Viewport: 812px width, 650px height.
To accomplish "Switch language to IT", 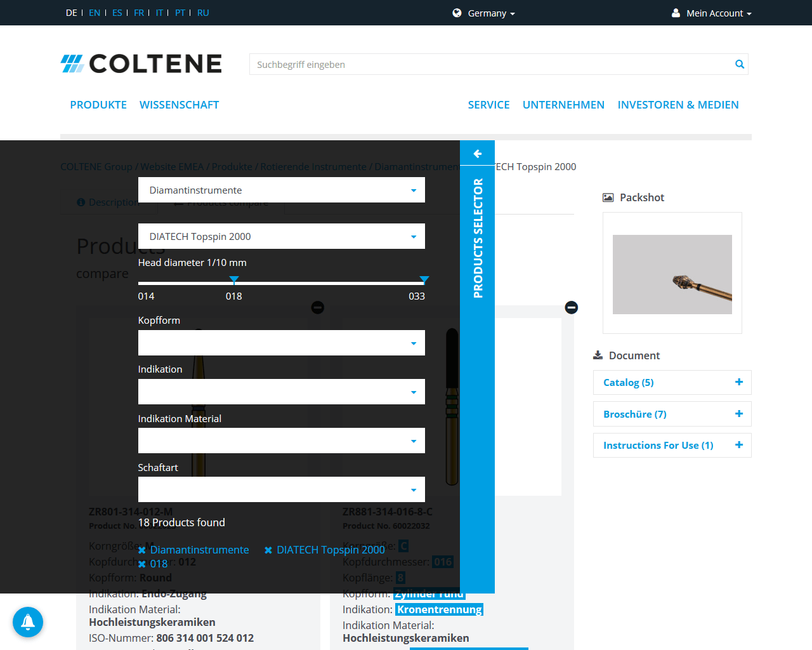I will click(159, 13).
